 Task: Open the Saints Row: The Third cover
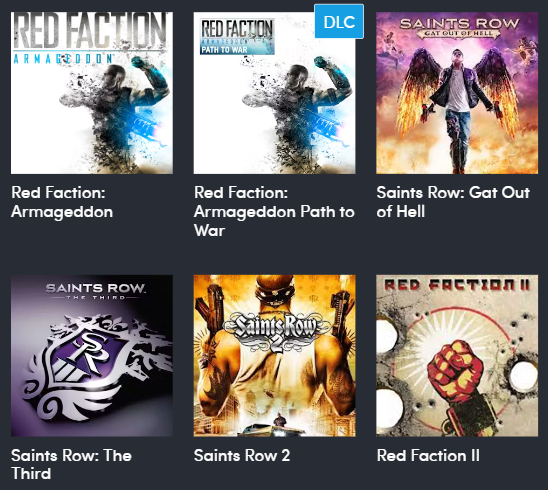(92, 355)
